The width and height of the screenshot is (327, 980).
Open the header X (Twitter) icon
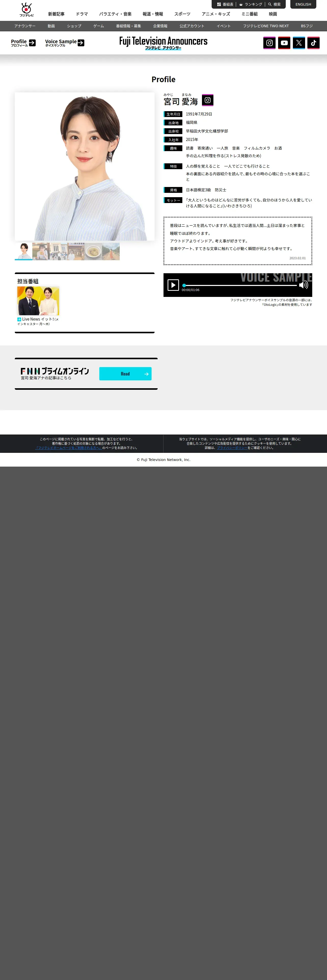point(299,42)
